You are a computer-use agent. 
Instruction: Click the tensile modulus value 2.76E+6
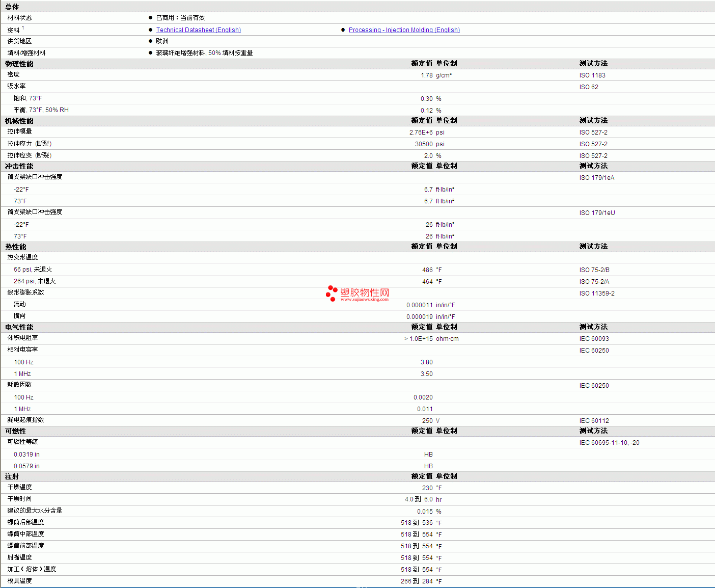pyautogui.click(x=421, y=132)
